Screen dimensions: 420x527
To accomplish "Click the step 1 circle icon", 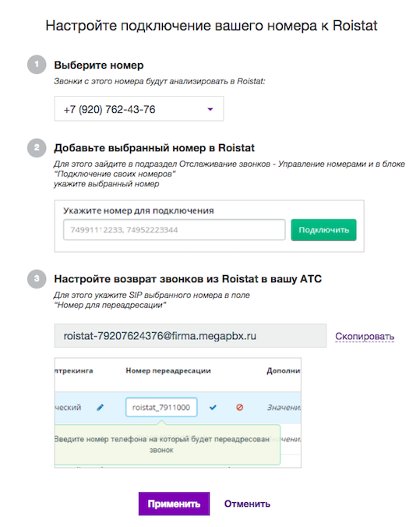I will tap(37, 64).
